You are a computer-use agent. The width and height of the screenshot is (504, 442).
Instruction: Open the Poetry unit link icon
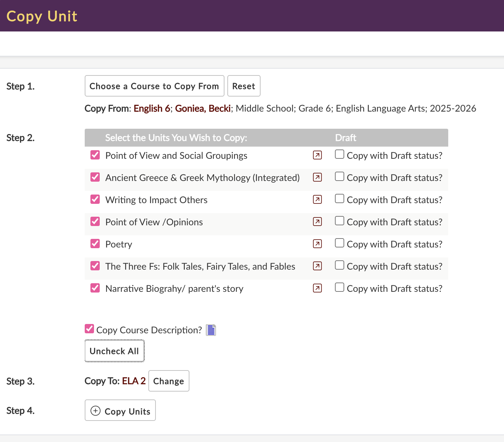(317, 244)
